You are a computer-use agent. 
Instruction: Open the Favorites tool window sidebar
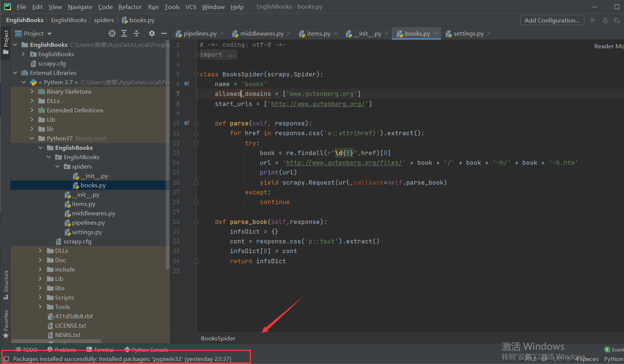pos(6,324)
